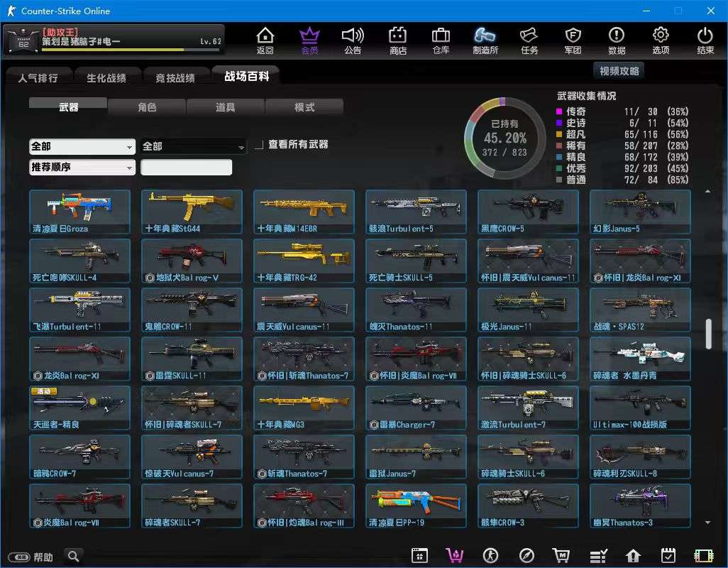Select the 角色 category tab
The height and width of the screenshot is (568, 728).
tap(147, 106)
